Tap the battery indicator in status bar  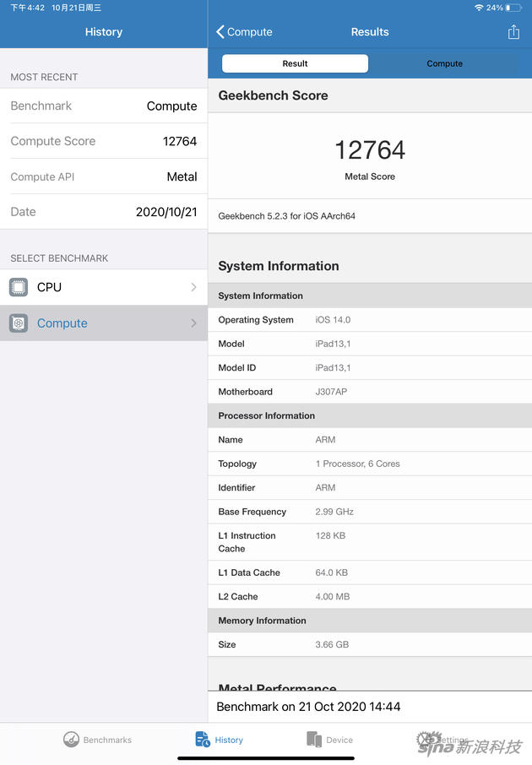coord(513,8)
